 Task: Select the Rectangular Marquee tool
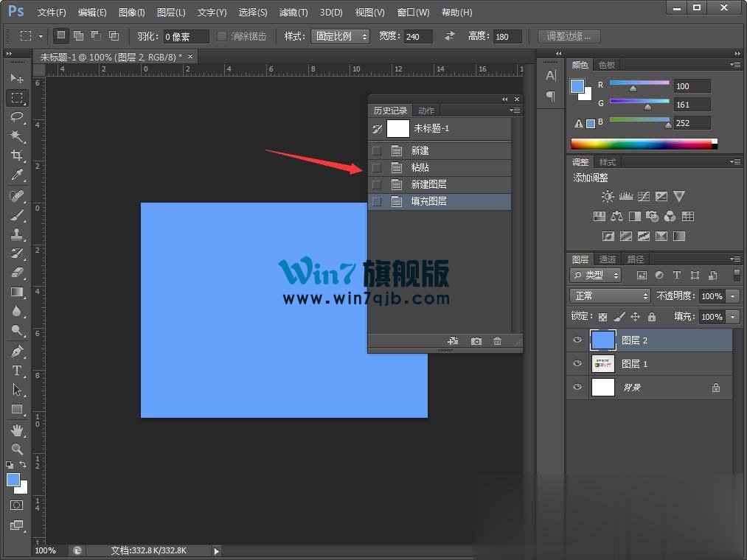[x=17, y=97]
